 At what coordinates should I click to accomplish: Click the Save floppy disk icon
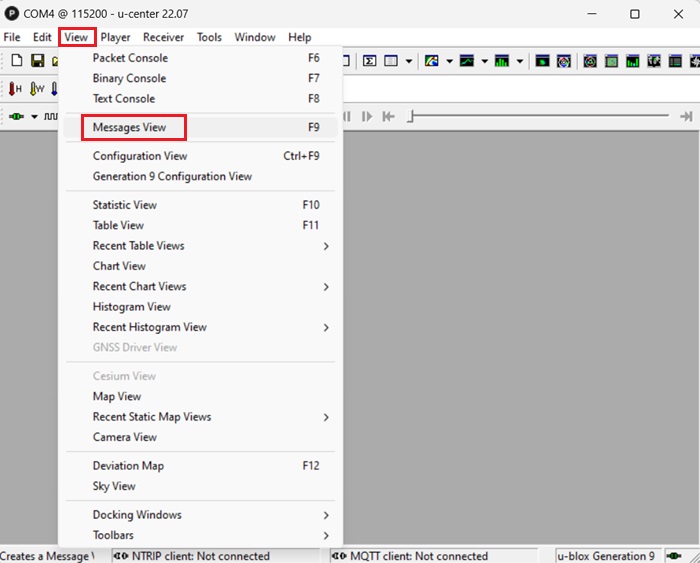point(37,62)
